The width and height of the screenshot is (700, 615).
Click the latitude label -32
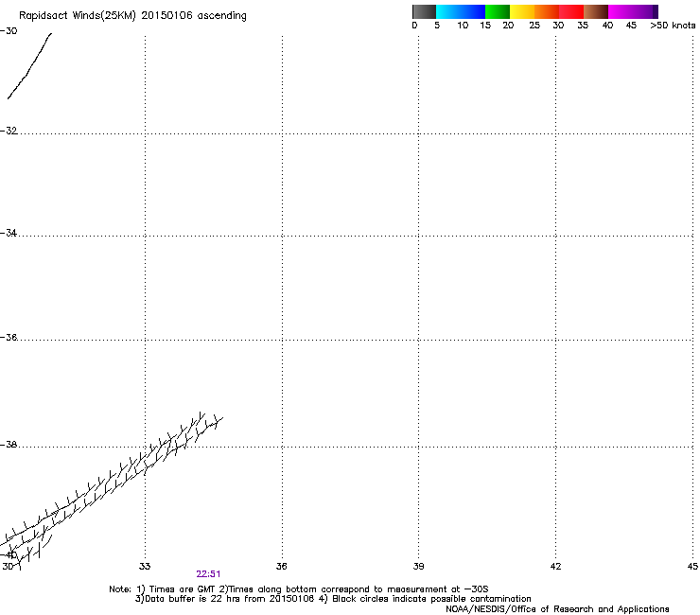pos(9,131)
